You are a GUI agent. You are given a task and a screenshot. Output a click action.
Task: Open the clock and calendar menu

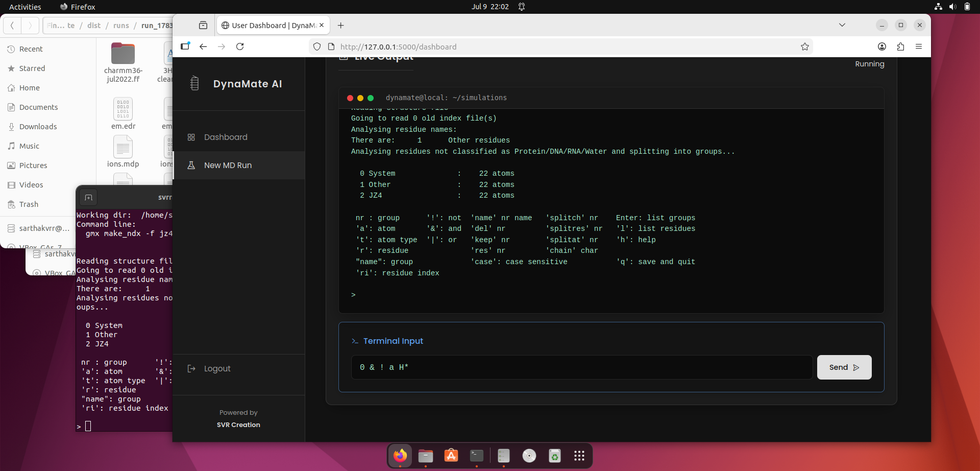coord(490,7)
